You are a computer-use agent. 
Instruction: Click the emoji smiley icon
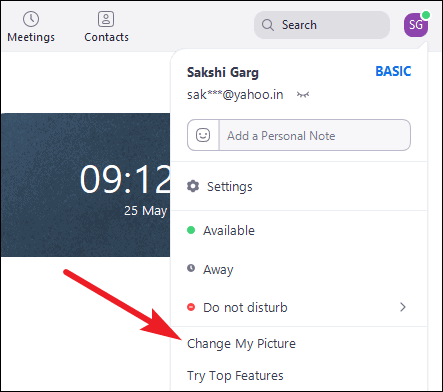tap(203, 135)
